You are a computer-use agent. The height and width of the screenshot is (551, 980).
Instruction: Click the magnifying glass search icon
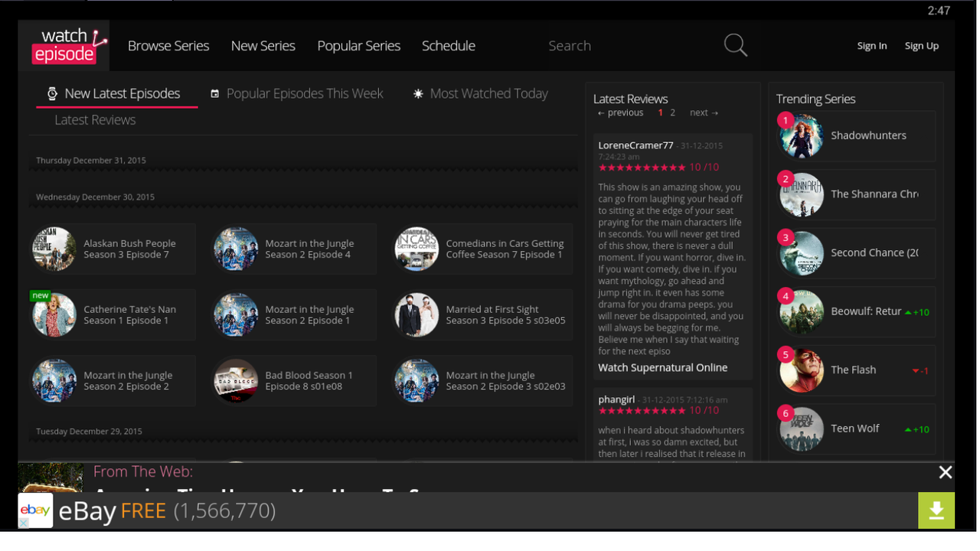click(735, 46)
